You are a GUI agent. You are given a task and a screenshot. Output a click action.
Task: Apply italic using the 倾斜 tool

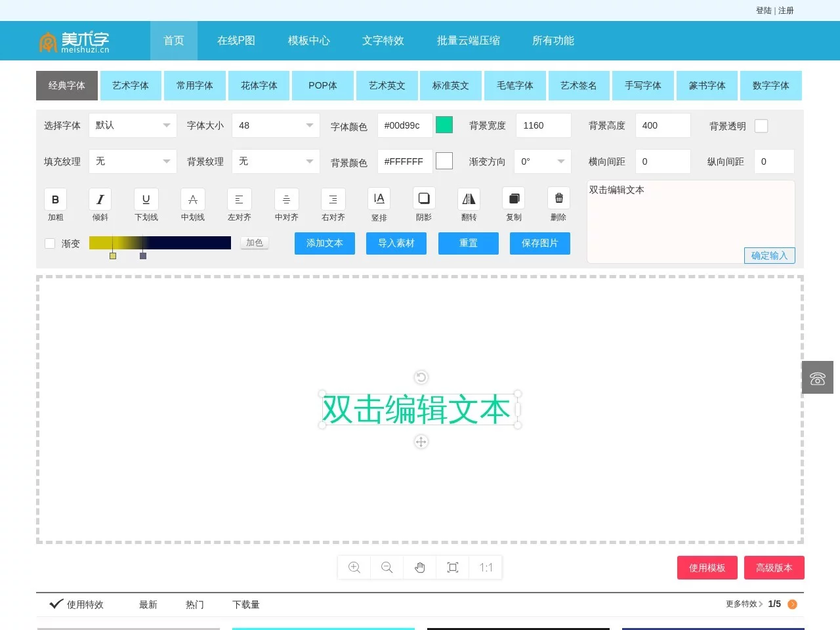[x=100, y=204]
